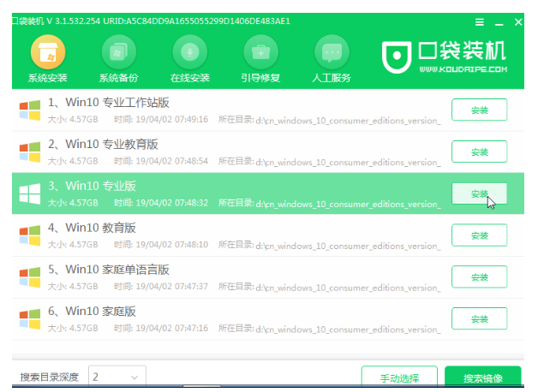
Task: Install Win10 家庭单语言版
Action: click(x=478, y=276)
